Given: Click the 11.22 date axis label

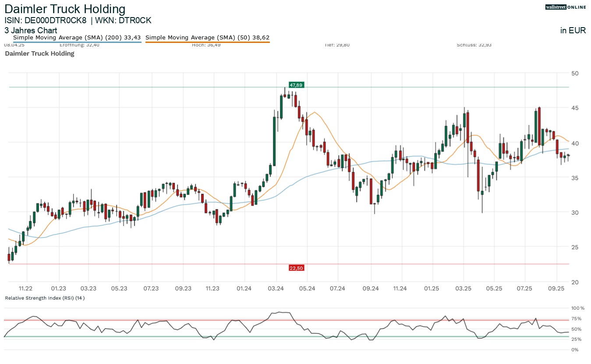Looking at the screenshot, I should point(25,288).
